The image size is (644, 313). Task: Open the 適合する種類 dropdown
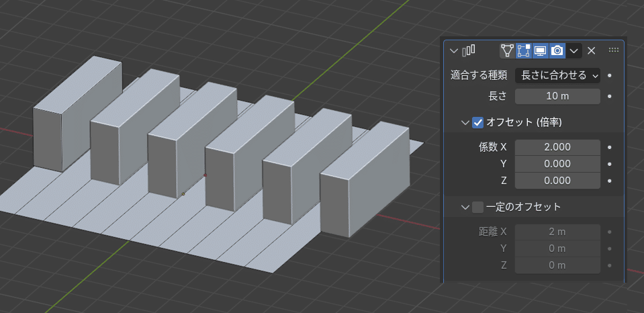point(558,76)
